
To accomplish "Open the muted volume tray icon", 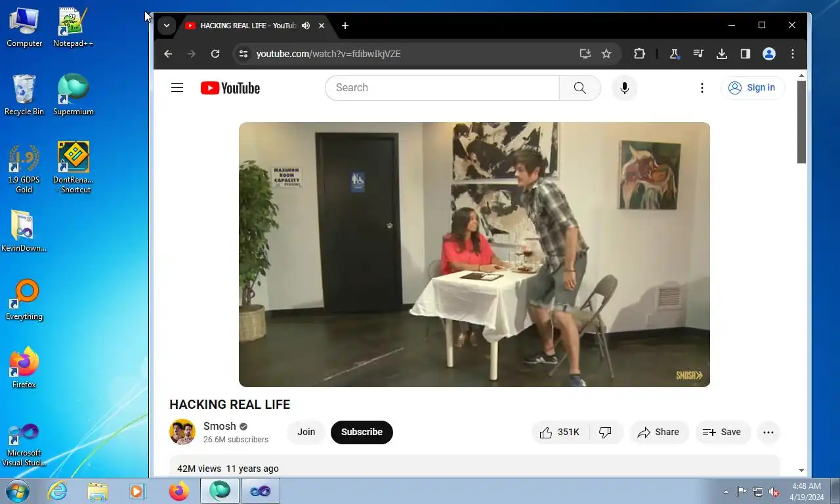I will tap(774, 492).
